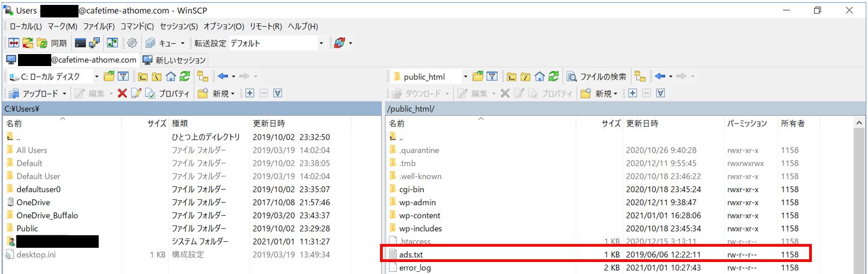Click the ファイルの検索 button
Image resolution: width=868 pixels, height=274 pixels.
click(597, 76)
